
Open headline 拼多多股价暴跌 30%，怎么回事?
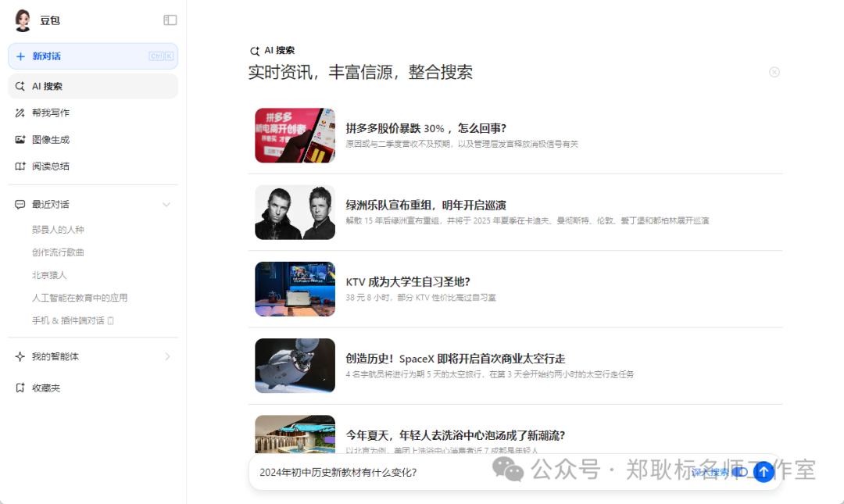[426, 128]
